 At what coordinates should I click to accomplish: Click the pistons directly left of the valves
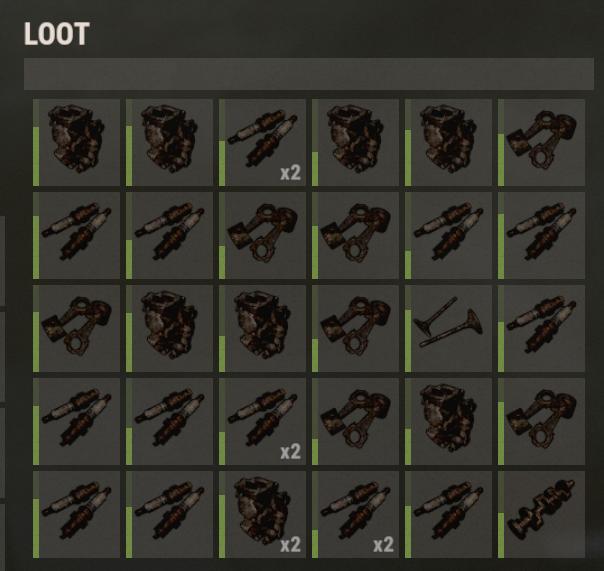(355, 329)
